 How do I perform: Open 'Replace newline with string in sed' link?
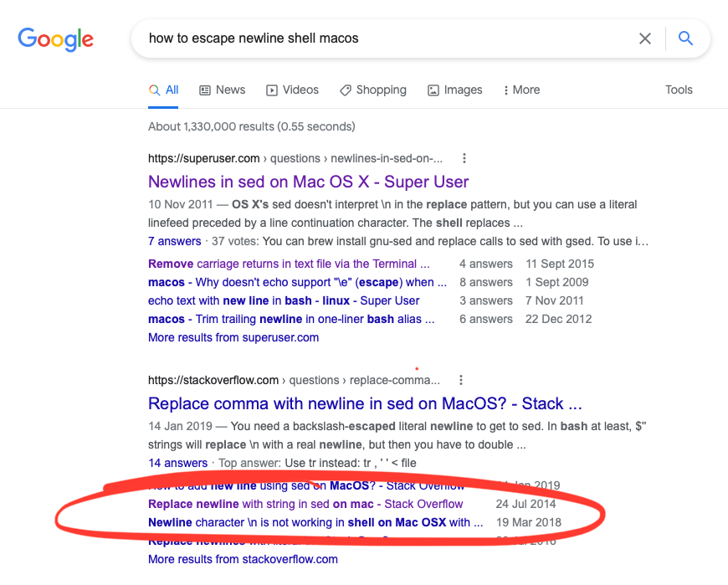coord(305,504)
